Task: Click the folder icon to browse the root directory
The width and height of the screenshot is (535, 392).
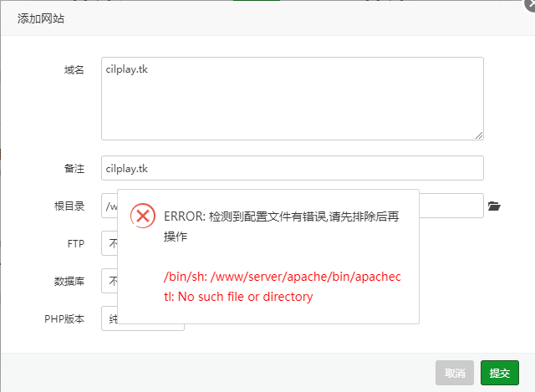Action: click(494, 206)
